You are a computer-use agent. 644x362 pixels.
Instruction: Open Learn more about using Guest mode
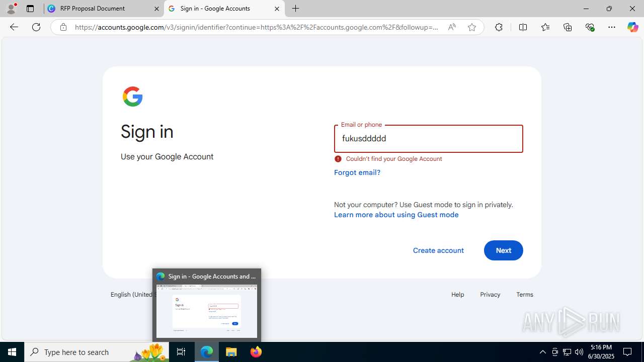click(x=396, y=215)
